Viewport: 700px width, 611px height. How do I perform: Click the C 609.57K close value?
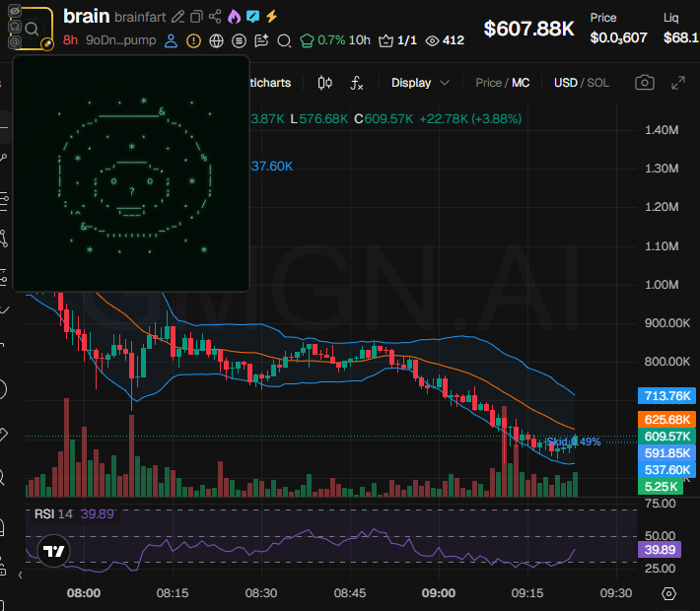tap(384, 119)
